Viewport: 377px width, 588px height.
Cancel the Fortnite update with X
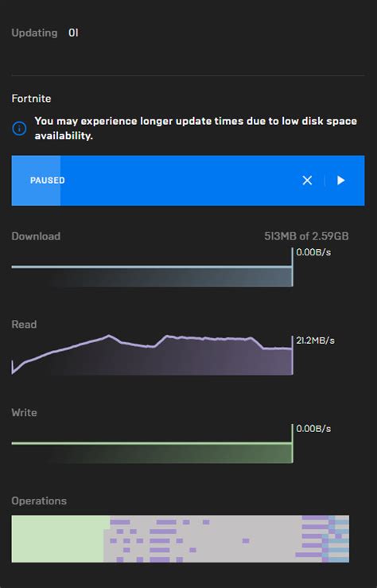coord(307,181)
